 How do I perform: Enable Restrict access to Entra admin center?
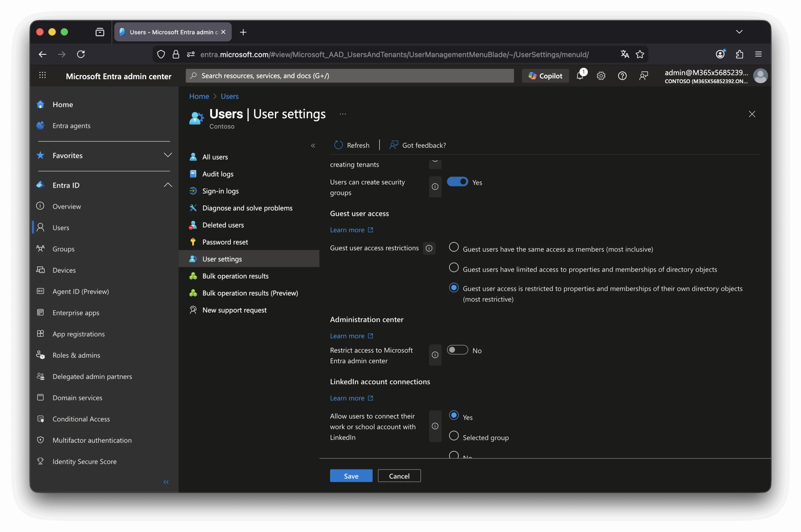pos(457,350)
